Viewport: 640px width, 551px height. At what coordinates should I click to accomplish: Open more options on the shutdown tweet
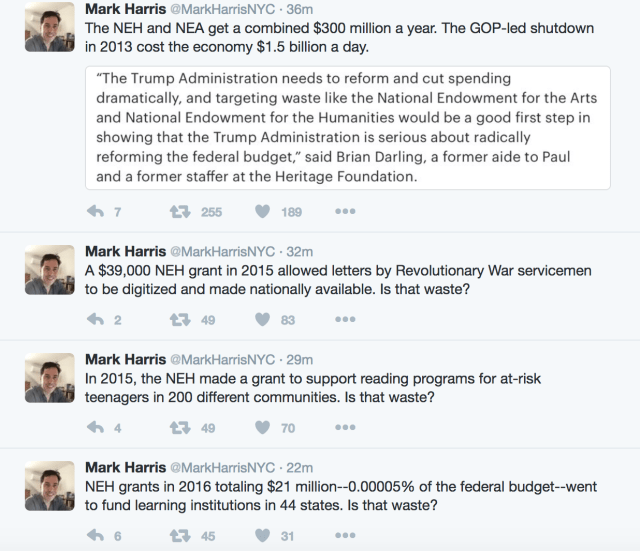click(345, 211)
